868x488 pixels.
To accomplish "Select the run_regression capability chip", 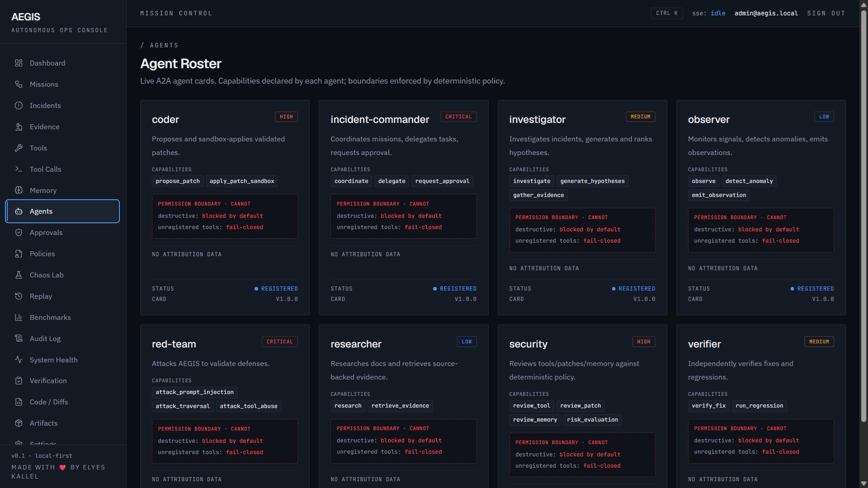I will tap(759, 406).
